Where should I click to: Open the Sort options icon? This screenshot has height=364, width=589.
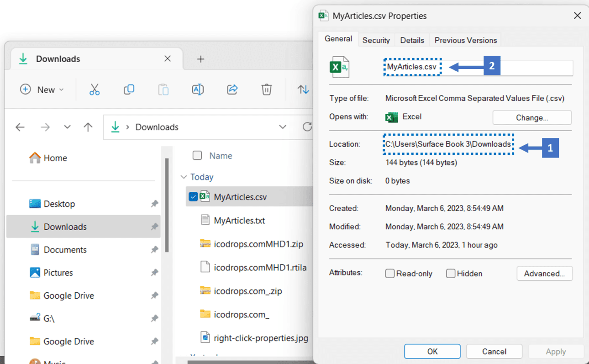pyautogui.click(x=303, y=90)
